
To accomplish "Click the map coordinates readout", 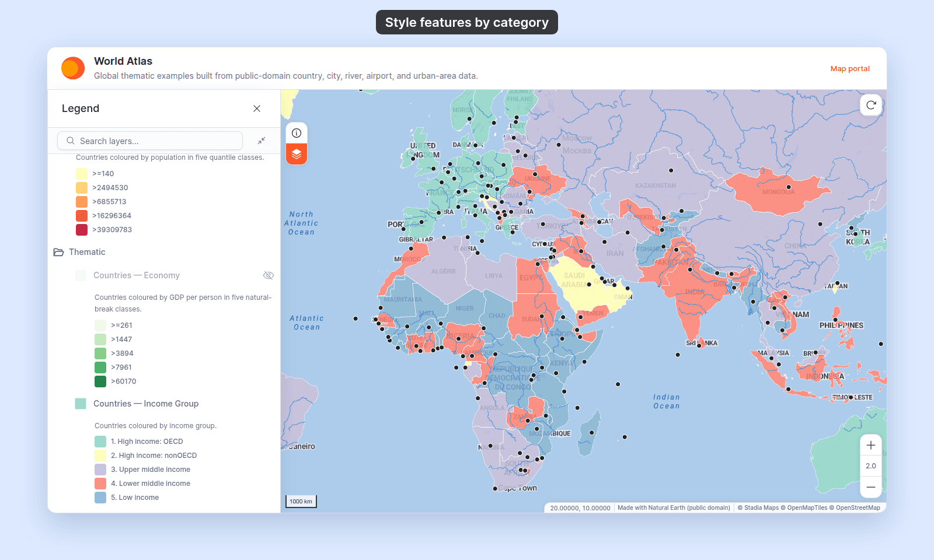I will (580, 508).
